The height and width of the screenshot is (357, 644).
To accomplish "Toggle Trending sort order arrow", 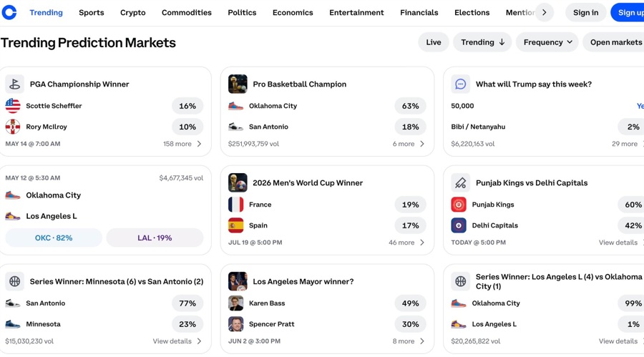I will pos(502,42).
